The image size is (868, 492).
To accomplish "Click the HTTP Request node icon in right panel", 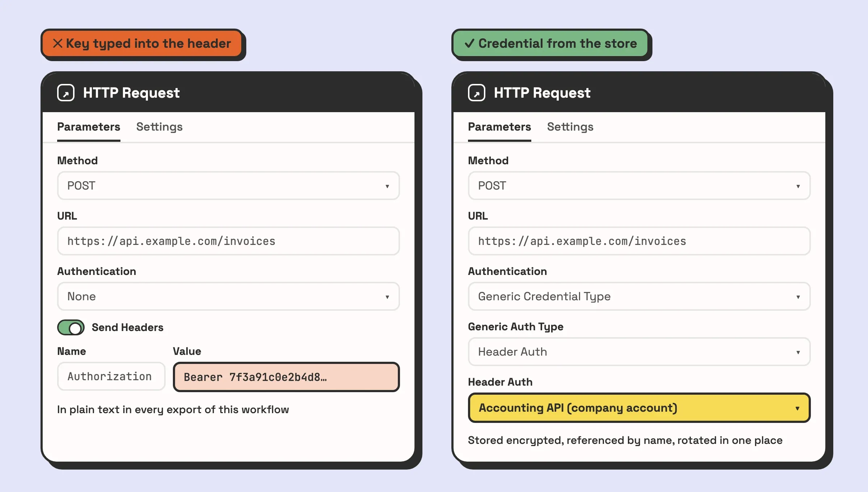I will pos(477,93).
